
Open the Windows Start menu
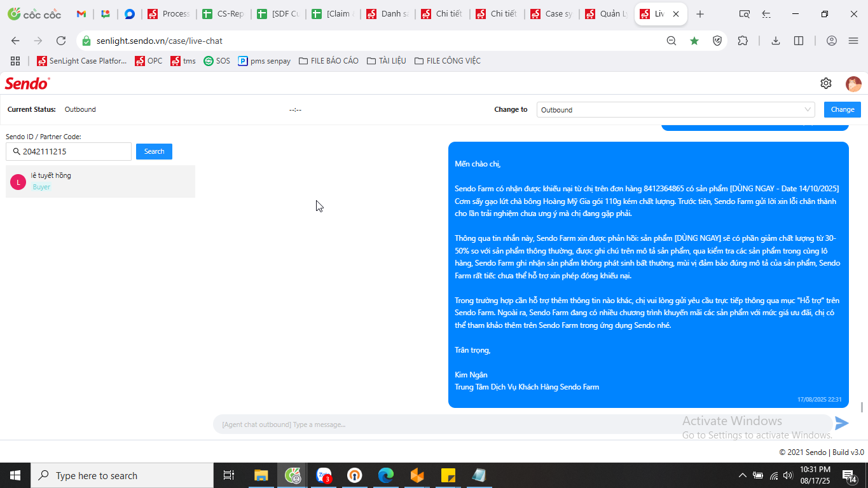(15, 475)
